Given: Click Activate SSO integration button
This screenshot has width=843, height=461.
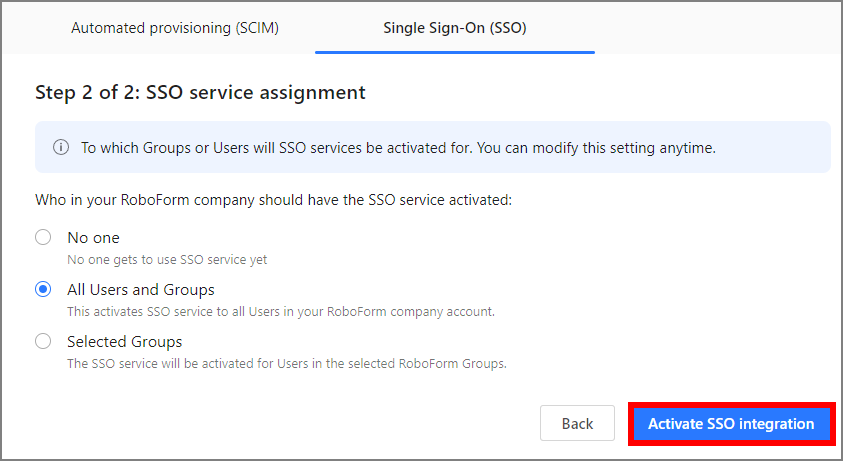Looking at the screenshot, I should [x=731, y=424].
